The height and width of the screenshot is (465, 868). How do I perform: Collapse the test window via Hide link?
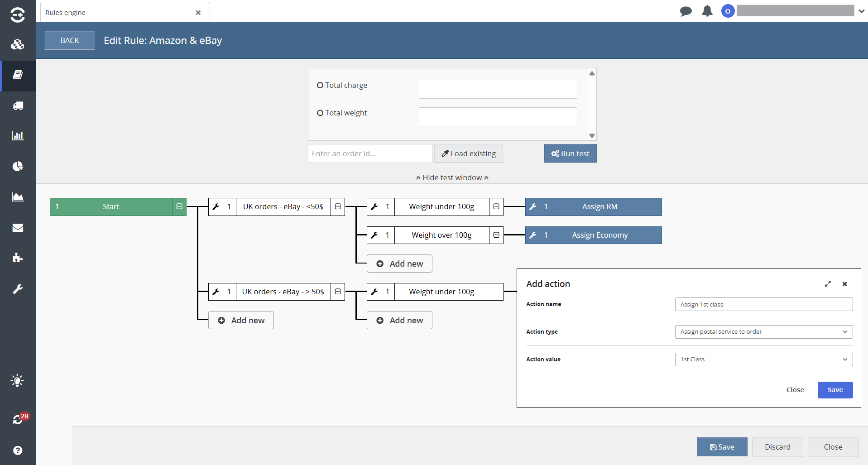pos(452,178)
